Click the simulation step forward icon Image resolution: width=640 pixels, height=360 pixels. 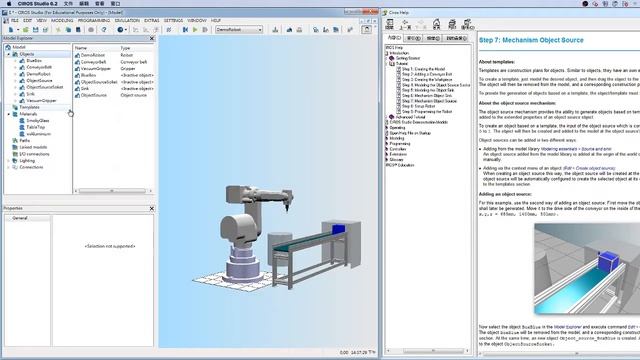click(205, 30)
